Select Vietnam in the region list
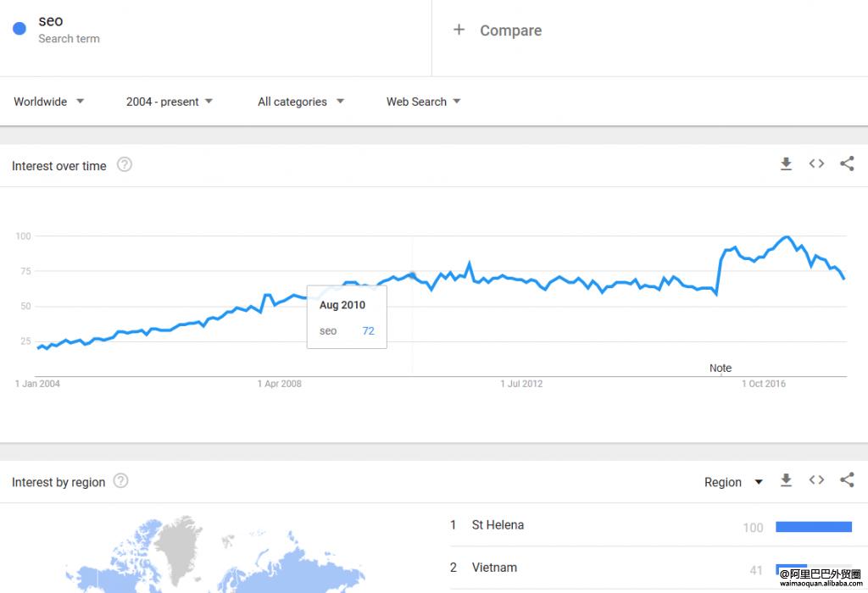 tap(494, 568)
